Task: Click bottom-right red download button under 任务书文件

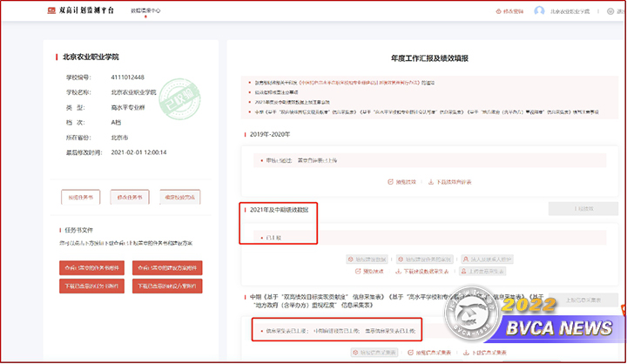Action: (167, 286)
